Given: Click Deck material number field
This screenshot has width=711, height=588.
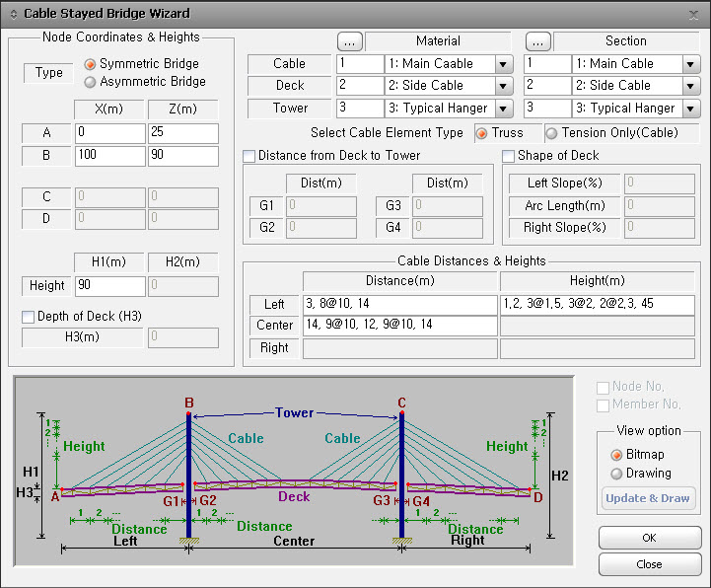Looking at the screenshot, I should pos(360,86).
